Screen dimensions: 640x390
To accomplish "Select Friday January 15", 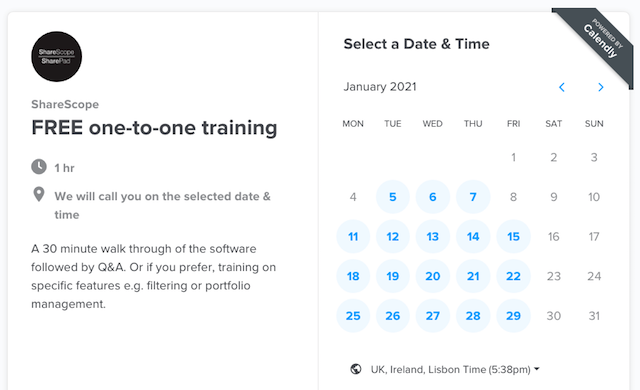I will 513,237.
